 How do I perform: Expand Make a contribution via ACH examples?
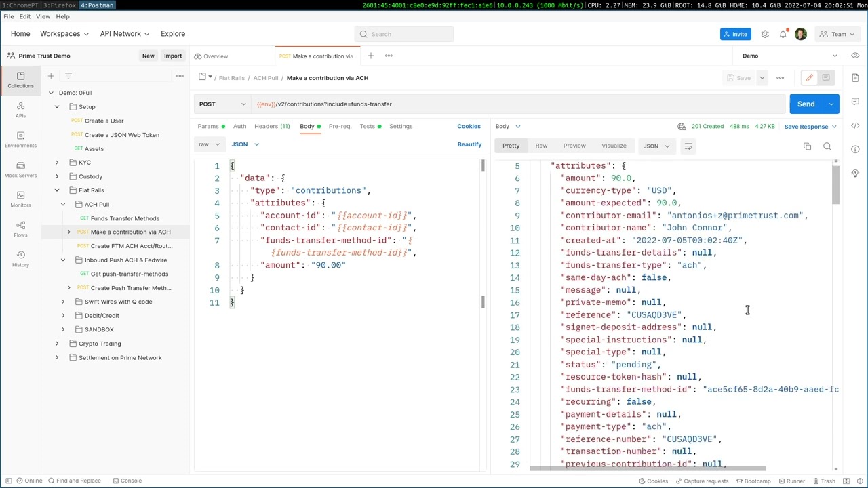68,232
